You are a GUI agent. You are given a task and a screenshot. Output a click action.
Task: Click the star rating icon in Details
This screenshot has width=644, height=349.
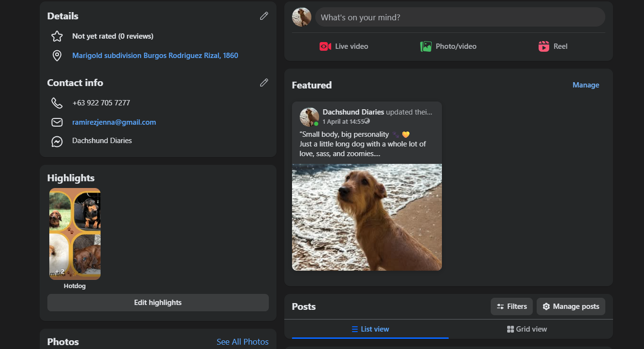point(57,36)
